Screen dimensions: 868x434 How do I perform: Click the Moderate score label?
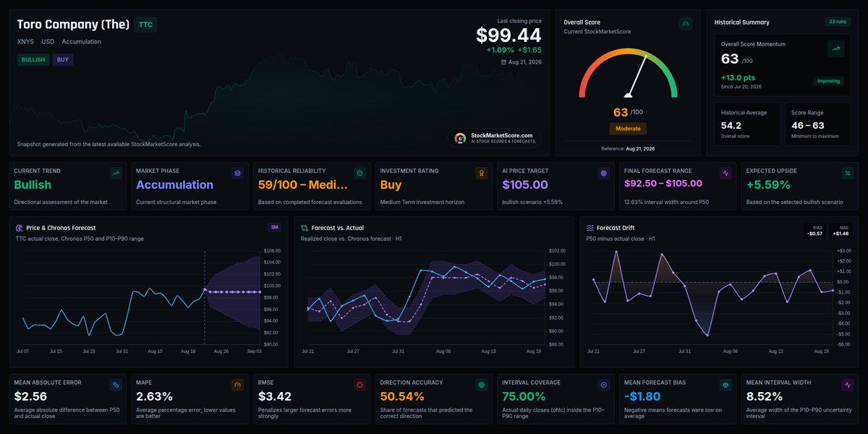pos(628,128)
